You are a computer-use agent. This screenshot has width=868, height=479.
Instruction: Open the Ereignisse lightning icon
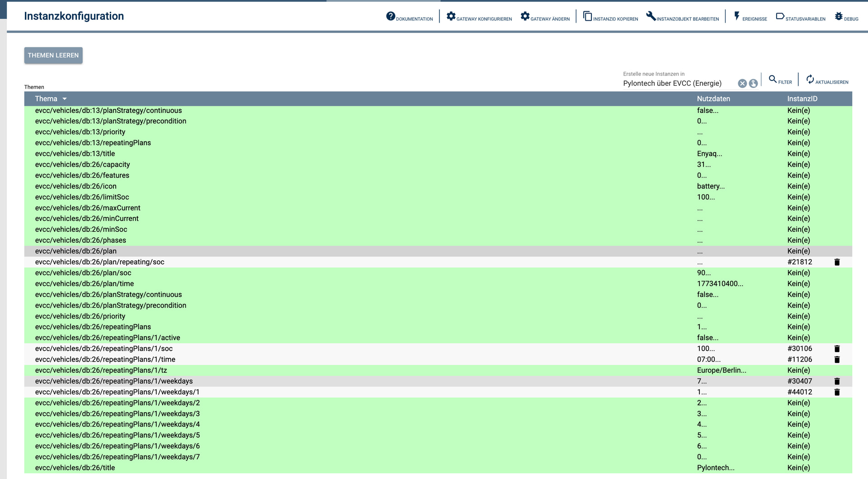tap(737, 16)
